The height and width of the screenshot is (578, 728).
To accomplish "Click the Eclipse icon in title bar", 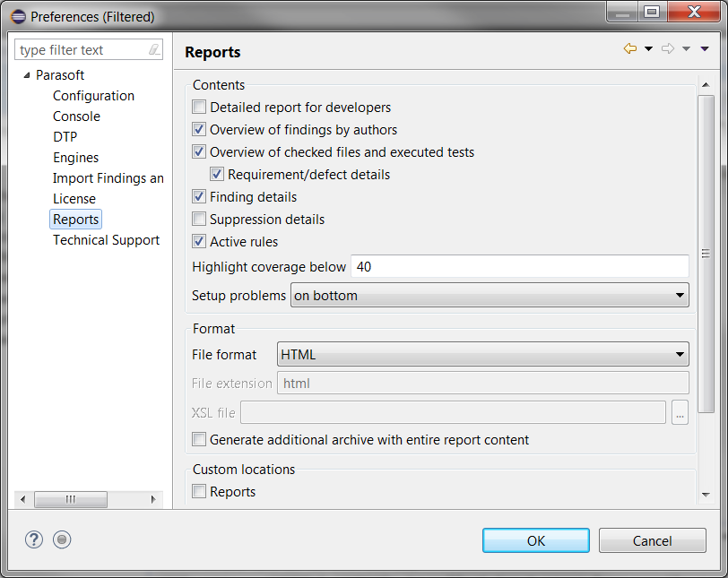I will tap(18, 17).
